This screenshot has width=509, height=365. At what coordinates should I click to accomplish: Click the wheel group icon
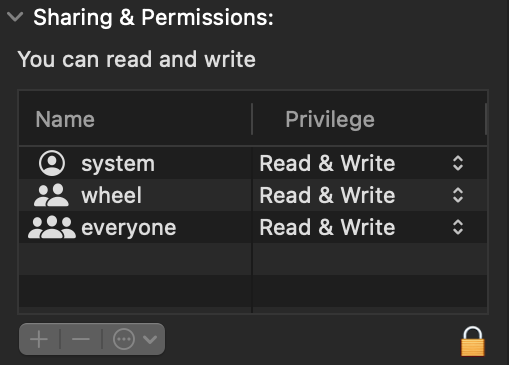pos(51,195)
